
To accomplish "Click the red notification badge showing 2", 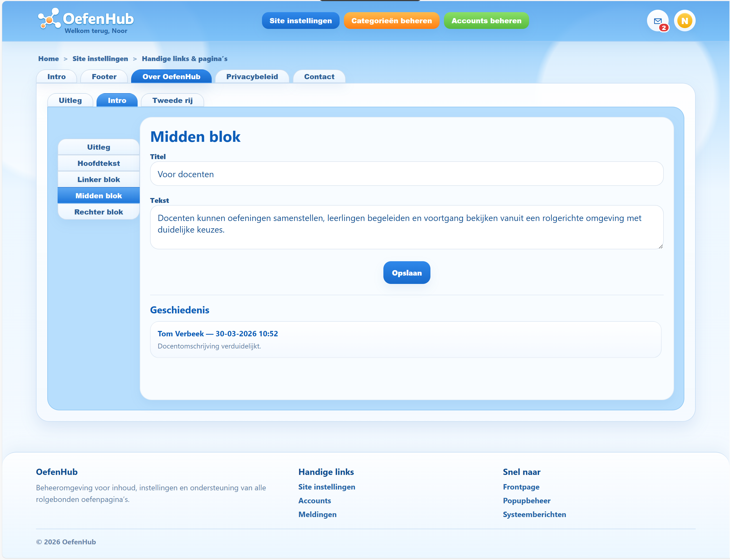I will coord(663,28).
